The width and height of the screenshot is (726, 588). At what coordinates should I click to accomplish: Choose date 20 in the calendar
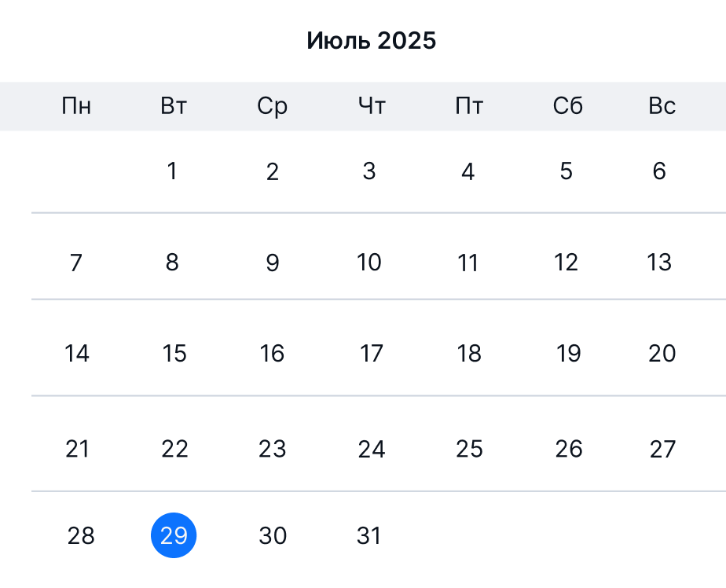(662, 353)
